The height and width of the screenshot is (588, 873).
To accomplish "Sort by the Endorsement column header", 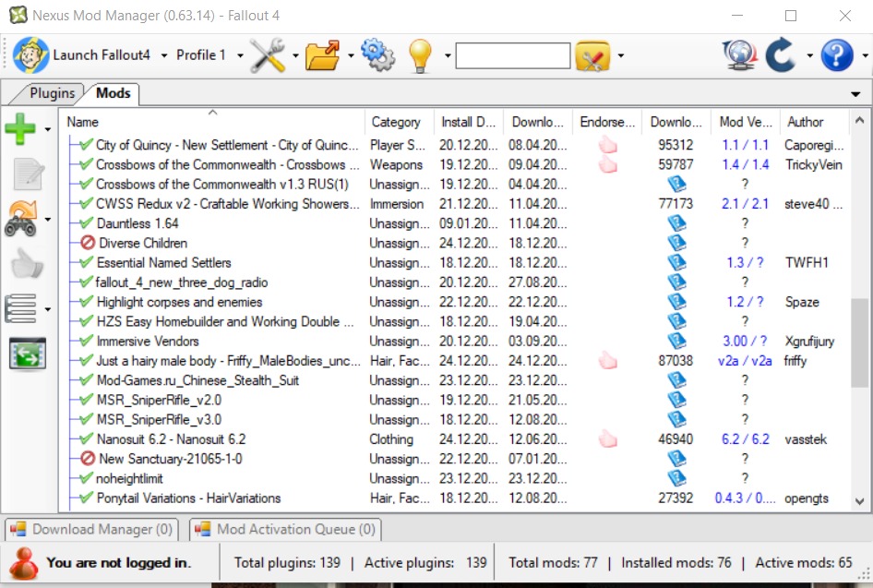I will tap(607, 122).
